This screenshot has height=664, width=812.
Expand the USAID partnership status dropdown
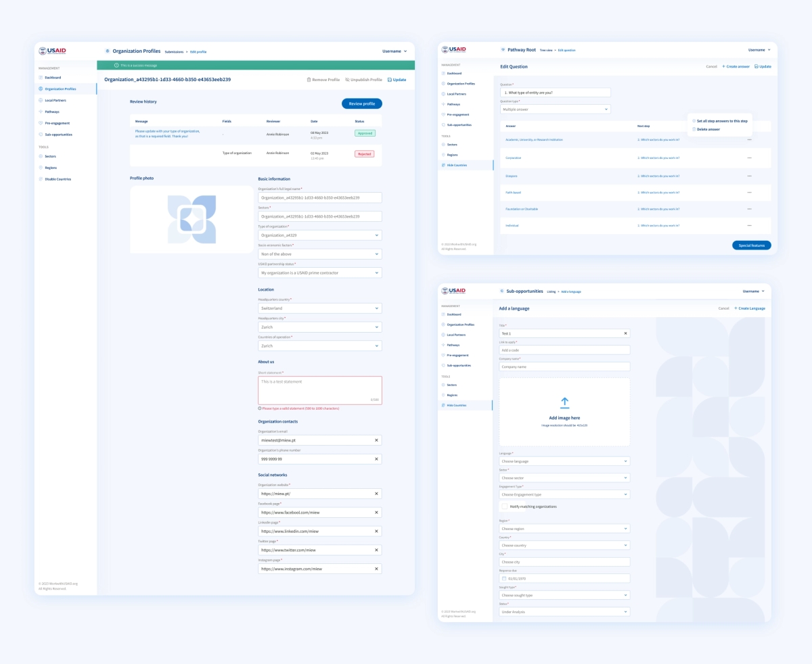point(319,273)
